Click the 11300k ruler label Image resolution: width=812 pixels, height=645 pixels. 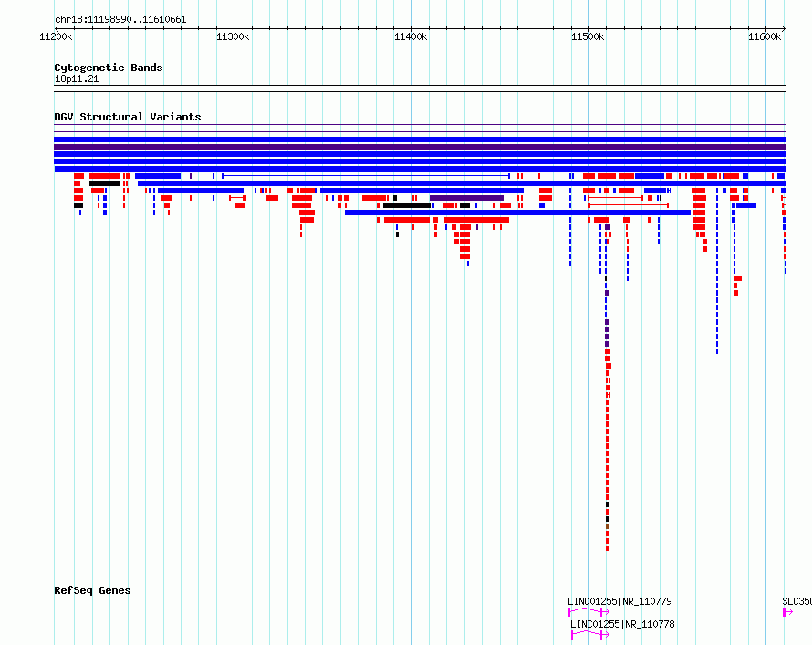[233, 36]
